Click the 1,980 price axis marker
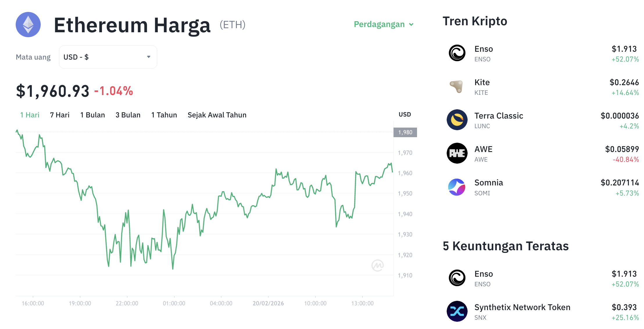The height and width of the screenshot is (329, 644). (x=405, y=132)
